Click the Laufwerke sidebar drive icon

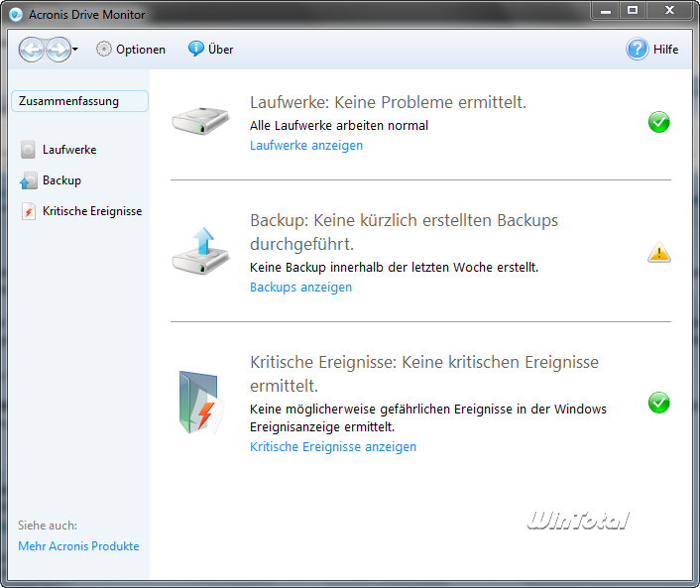(28, 150)
